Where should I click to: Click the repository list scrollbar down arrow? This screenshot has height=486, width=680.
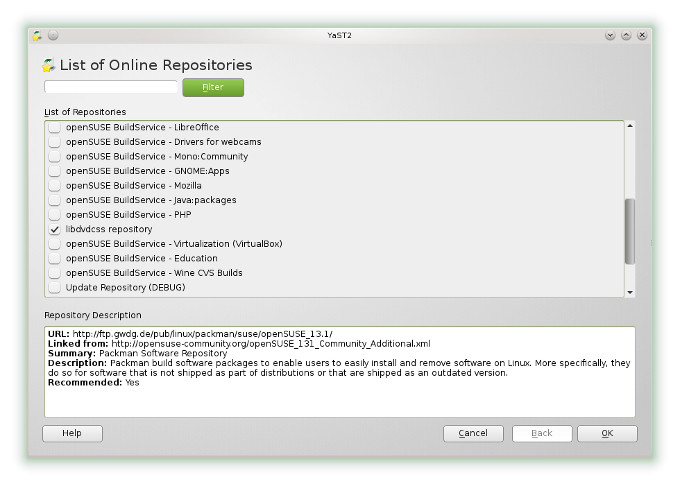click(x=630, y=293)
